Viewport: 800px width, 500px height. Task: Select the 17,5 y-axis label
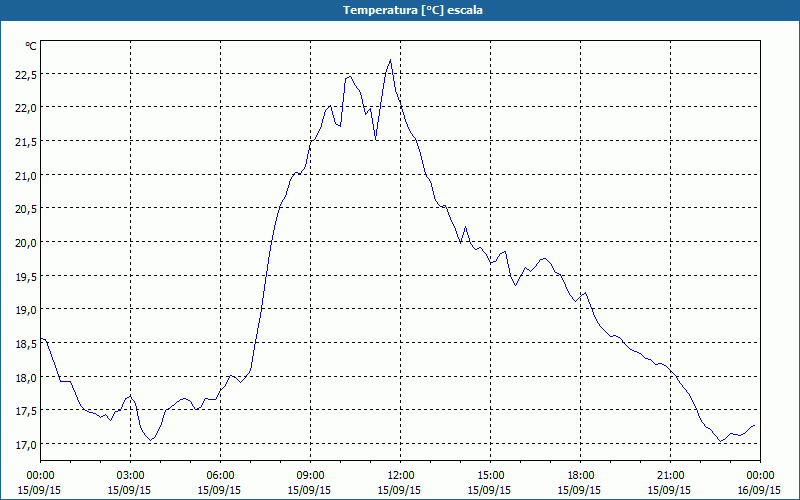click(x=26, y=412)
